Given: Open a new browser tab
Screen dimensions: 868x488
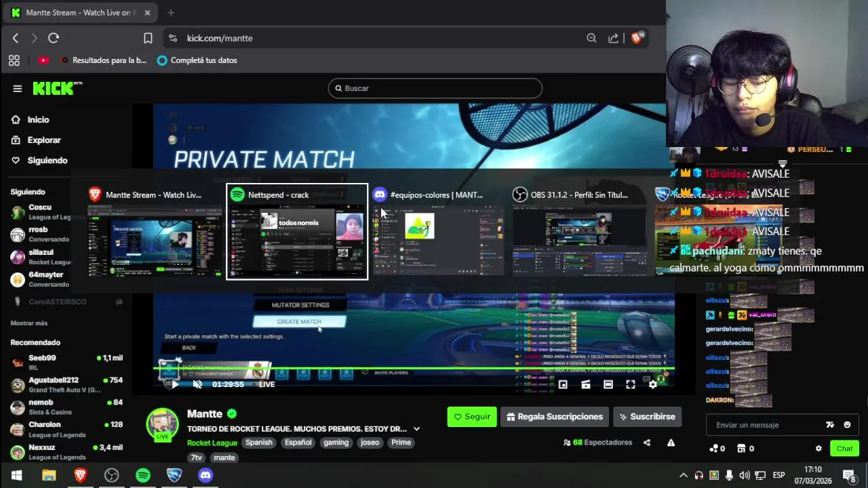Looking at the screenshot, I should click(171, 12).
